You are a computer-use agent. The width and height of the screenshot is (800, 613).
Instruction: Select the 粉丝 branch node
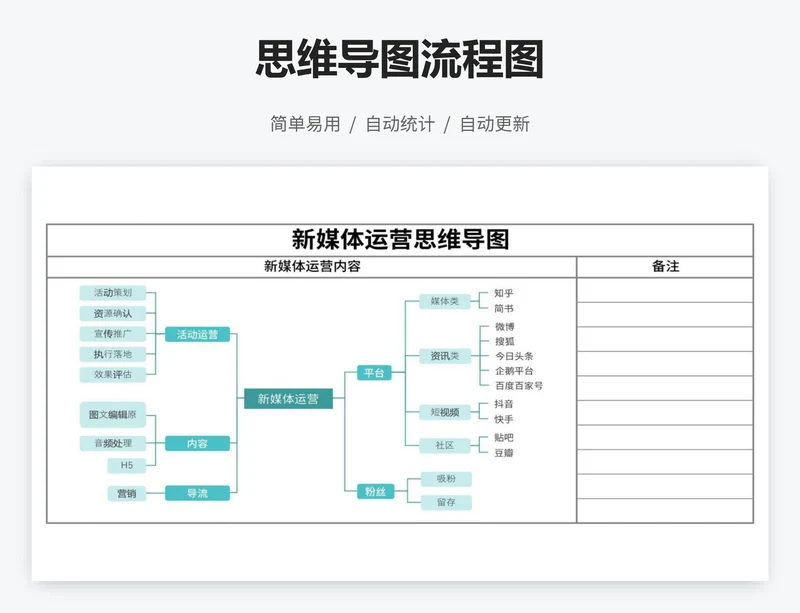tap(376, 492)
